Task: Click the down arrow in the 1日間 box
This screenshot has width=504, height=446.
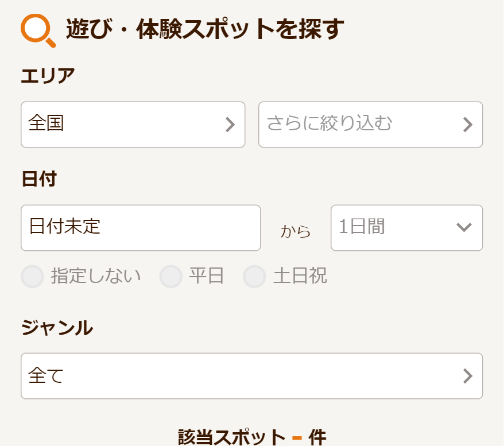Action: 464,227
